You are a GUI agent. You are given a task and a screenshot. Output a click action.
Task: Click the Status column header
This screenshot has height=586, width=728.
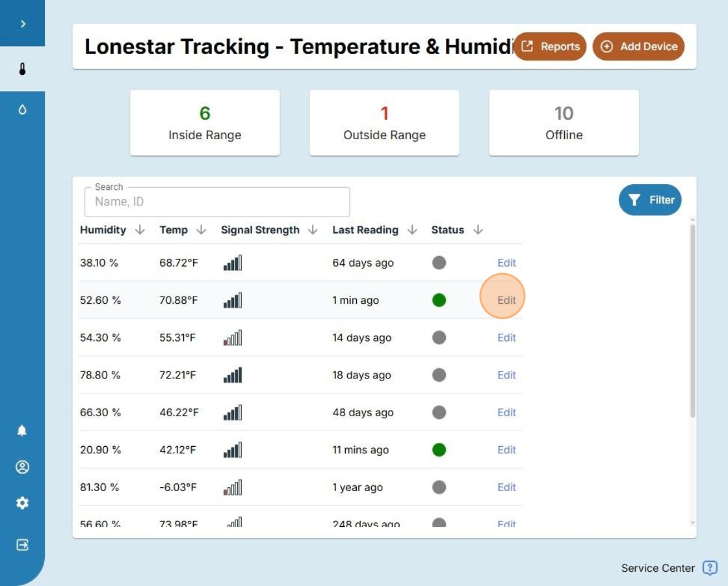click(x=448, y=230)
